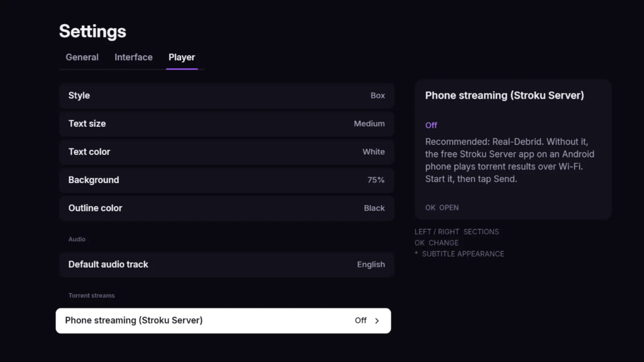The height and width of the screenshot is (362, 644).
Task: Click the Box value in Style row
Action: tap(378, 96)
